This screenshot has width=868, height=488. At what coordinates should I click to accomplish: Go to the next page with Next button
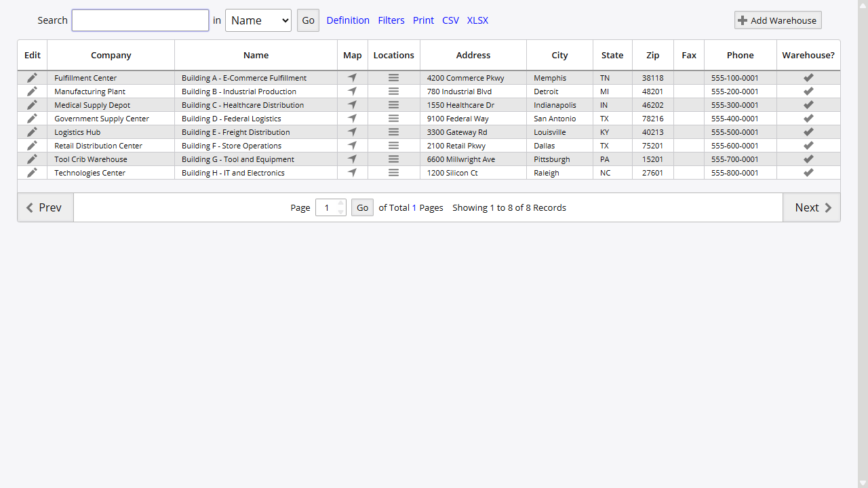point(812,207)
